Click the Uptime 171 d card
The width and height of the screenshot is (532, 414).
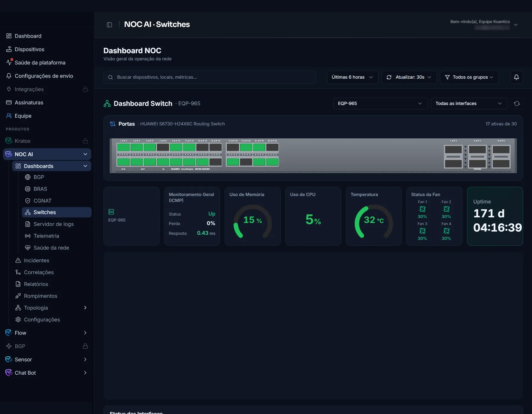[495, 216]
